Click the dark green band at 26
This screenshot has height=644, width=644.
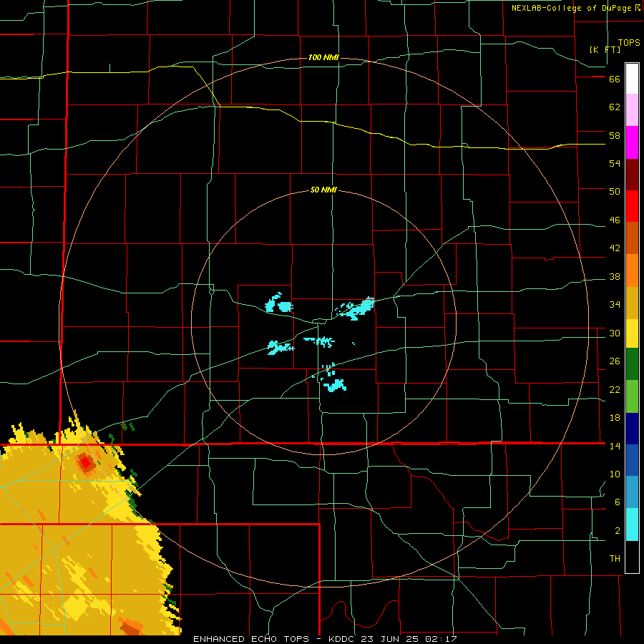(x=632, y=364)
